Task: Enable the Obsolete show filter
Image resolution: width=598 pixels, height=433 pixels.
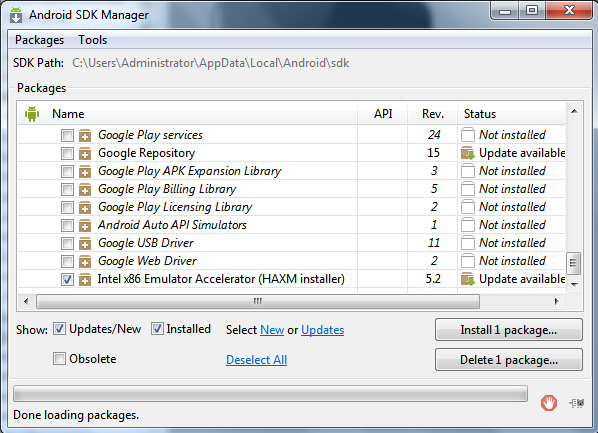Action: (59, 359)
